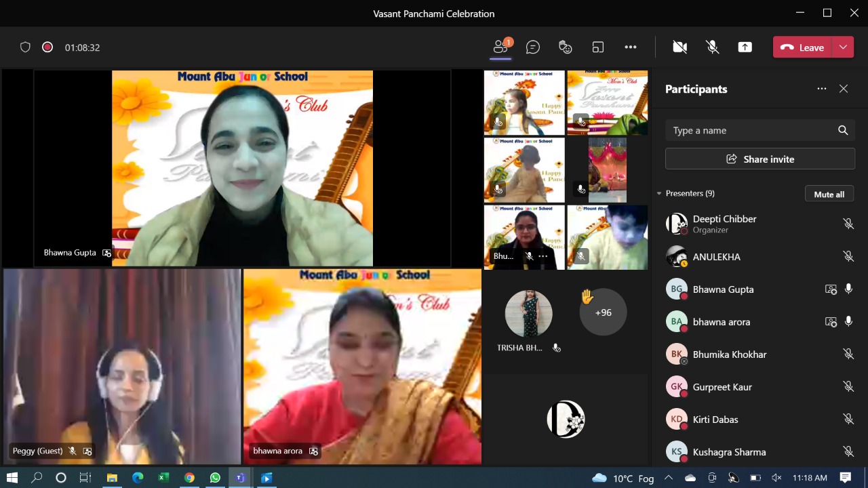Click the share content icon

tap(745, 47)
